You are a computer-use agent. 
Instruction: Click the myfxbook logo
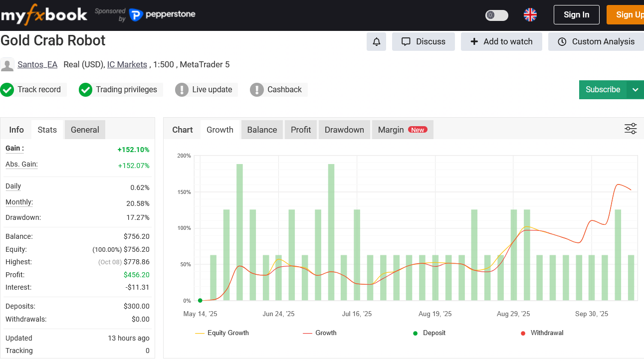pyautogui.click(x=44, y=15)
